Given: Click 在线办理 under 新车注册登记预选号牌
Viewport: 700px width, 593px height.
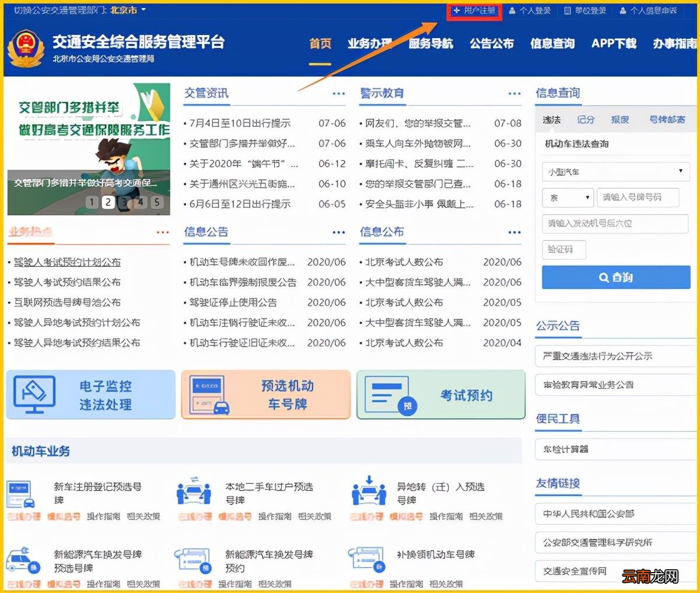Looking at the screenshot, I should pyautogui.click(x=24, y=517).
